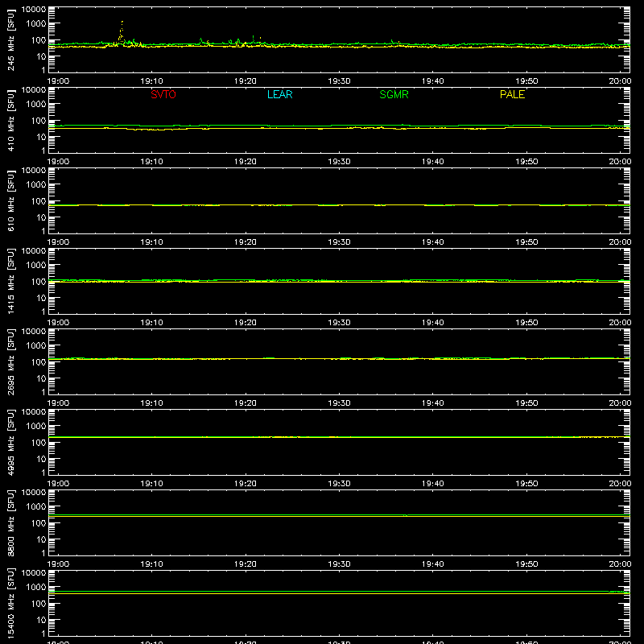
Task: Click the 20:00 label under the 4995 MHz panel
Action: coord(620,484)
